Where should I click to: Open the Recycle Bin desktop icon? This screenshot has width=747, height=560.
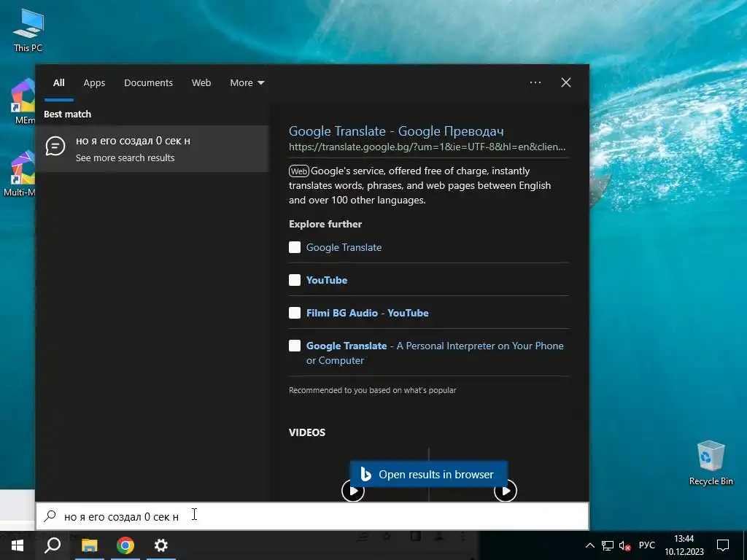coord(711,463)
